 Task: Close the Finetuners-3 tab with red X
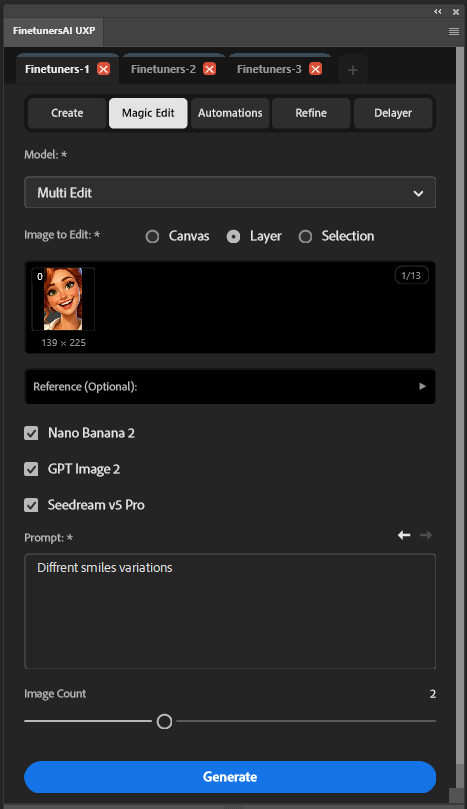(x=316, y=69)
